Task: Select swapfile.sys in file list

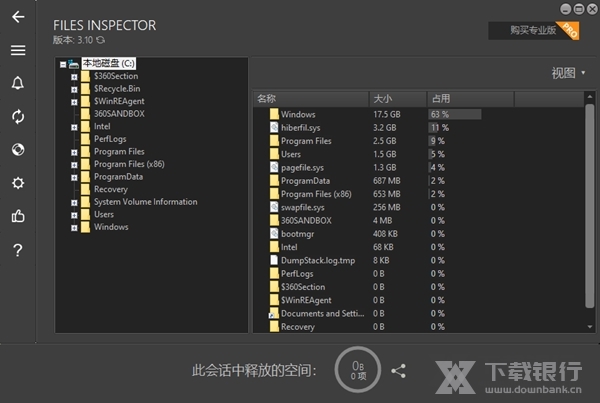Action: click(419, 207)
